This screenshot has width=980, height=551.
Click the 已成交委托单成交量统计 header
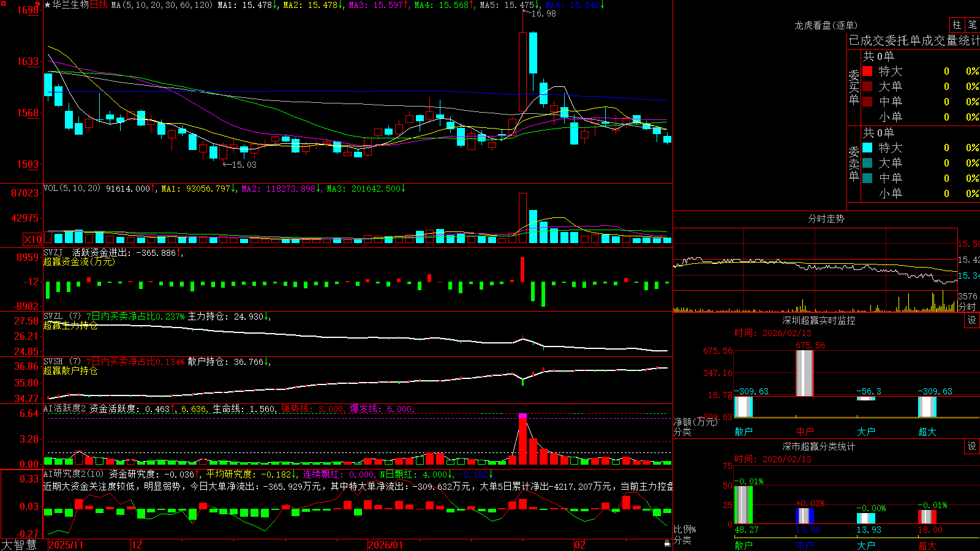(914, 40)
